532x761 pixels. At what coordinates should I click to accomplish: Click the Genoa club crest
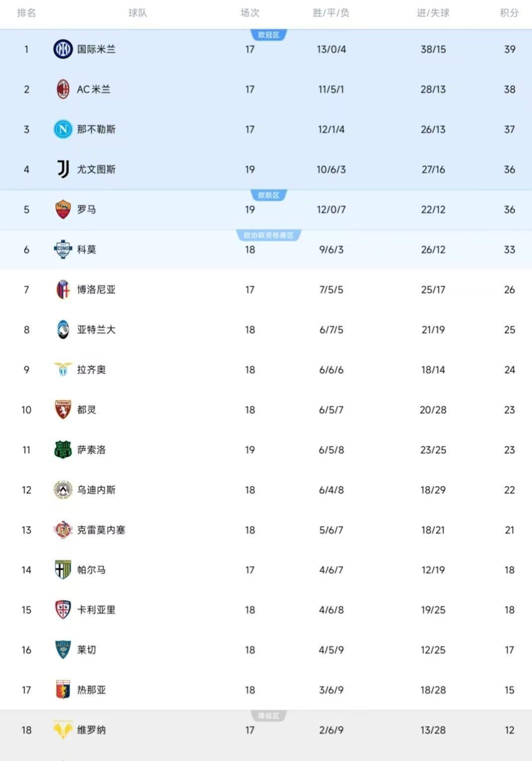click(63, 690)
